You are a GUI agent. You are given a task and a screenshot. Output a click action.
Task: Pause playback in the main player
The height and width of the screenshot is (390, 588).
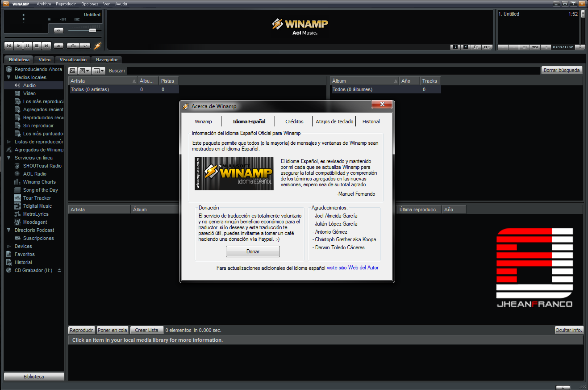pos(28,46)
